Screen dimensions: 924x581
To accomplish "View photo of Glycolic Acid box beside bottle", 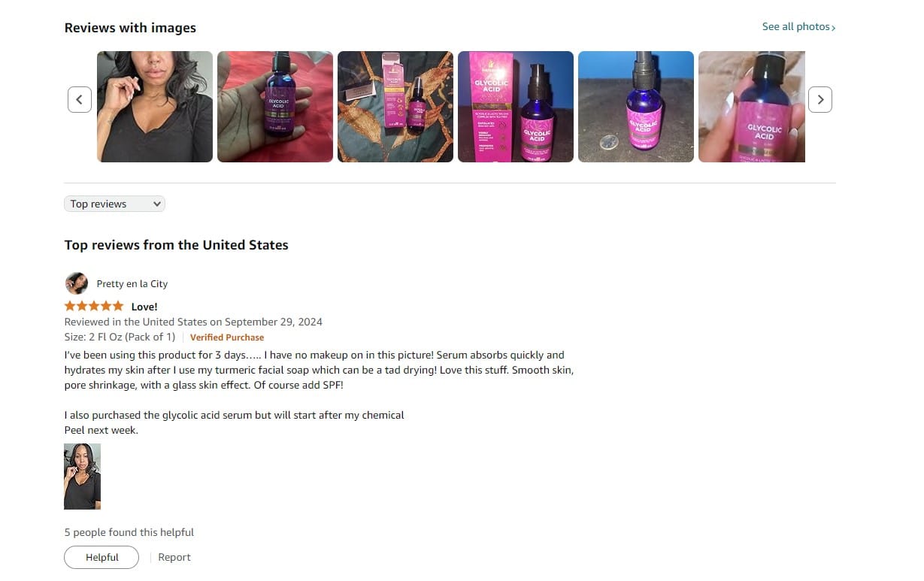I will tap(516, 107).
